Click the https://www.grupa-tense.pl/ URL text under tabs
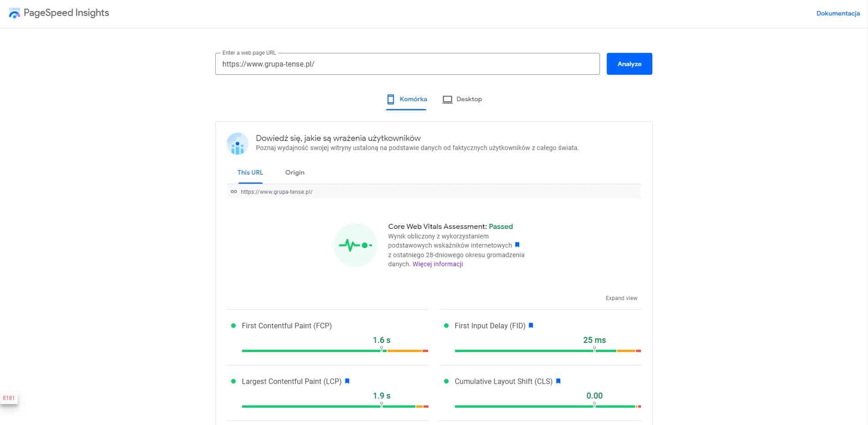The image size is (868, 425). [x=277, y=192]
